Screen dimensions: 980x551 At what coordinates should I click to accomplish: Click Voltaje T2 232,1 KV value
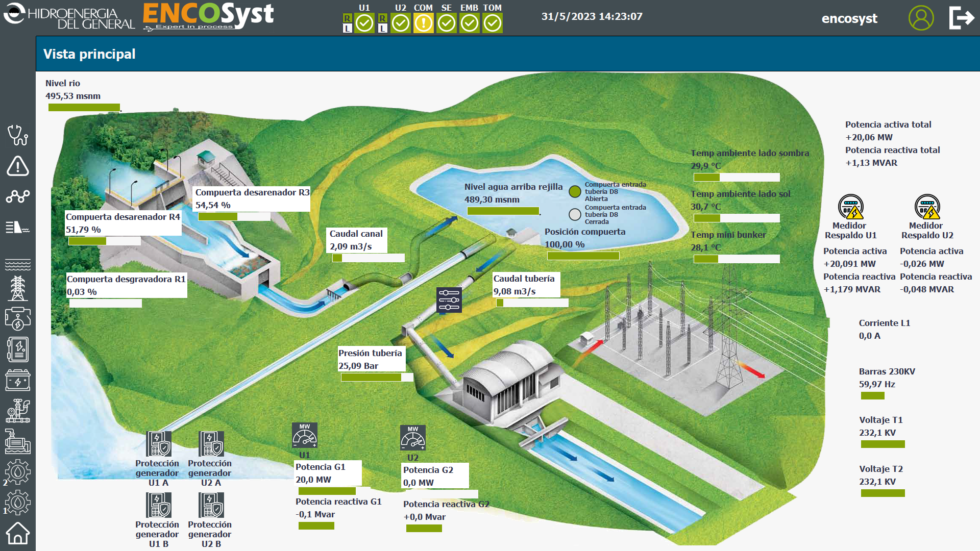(x=877, y=482)
